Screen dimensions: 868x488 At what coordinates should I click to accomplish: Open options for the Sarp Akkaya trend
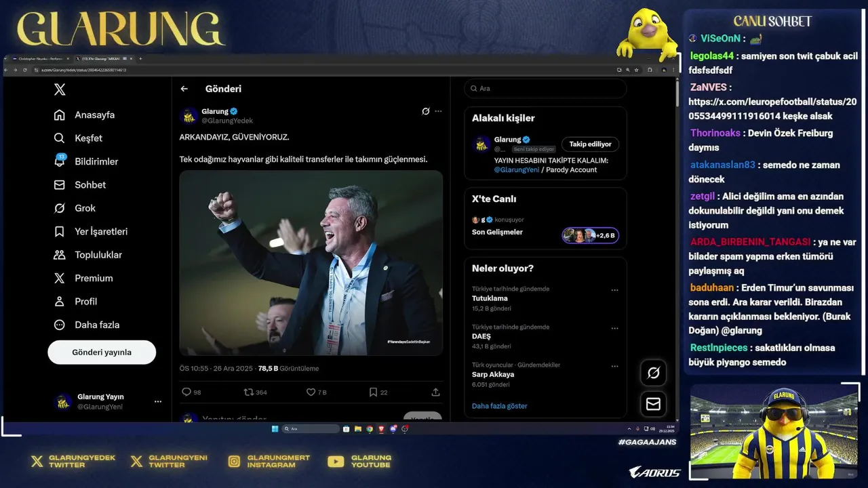pos(614,366)
